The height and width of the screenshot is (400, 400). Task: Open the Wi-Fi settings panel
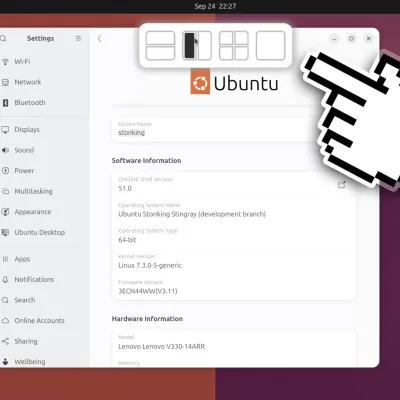click(40, 62)
